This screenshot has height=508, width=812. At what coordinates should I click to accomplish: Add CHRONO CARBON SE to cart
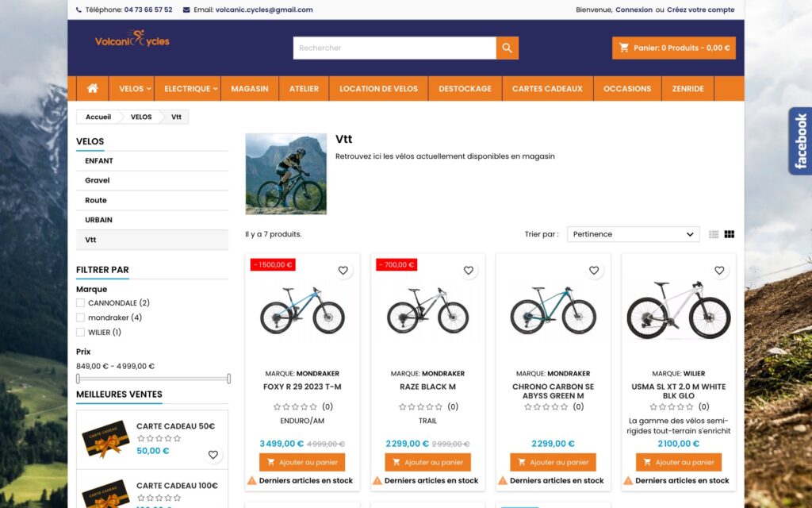553,463
